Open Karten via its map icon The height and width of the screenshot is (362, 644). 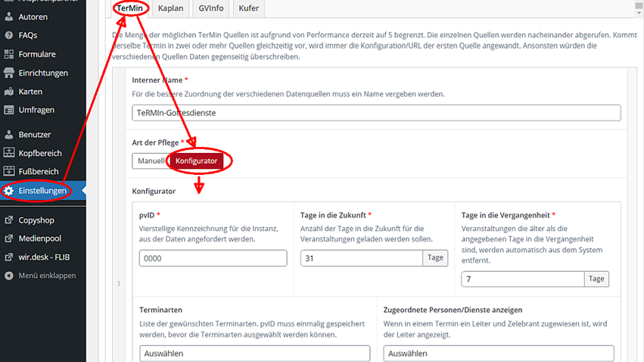pyautogui.click(x=9, y=91)
